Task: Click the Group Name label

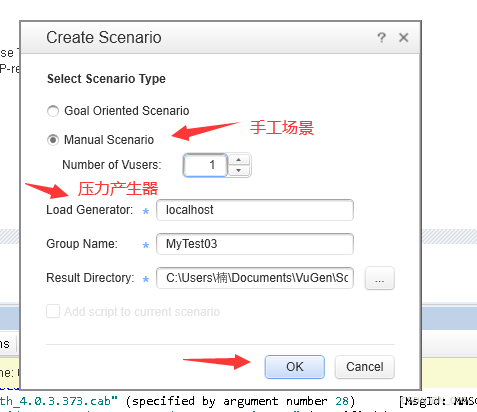Action: [x=82, y=244]
